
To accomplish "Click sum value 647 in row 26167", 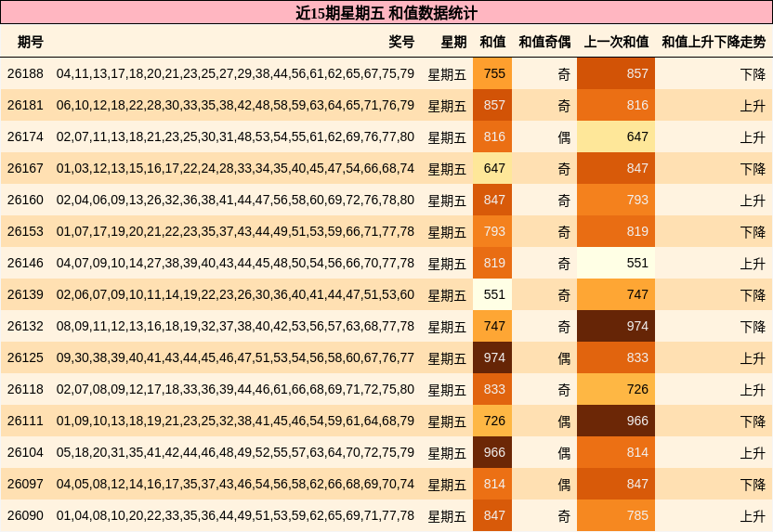I will click(492, 168).
